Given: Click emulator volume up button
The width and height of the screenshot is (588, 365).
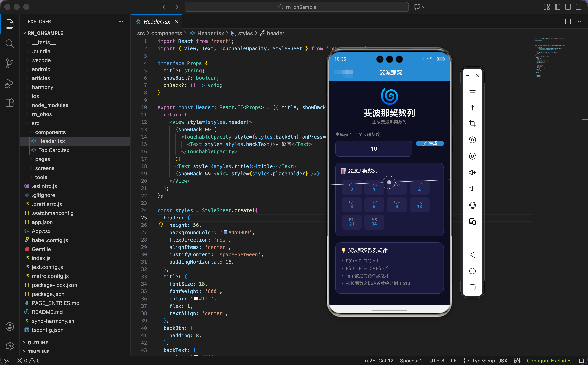Looking at the screenshot, I should (472, 173).
